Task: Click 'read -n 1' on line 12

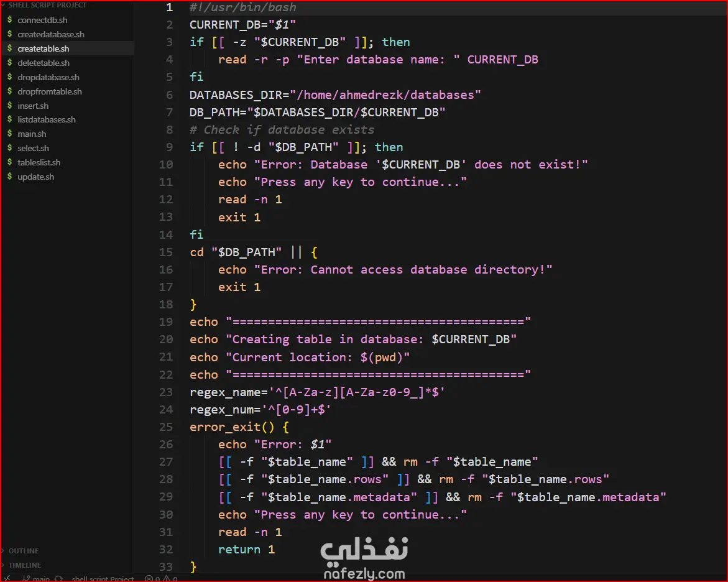Action: coord(251,199)
